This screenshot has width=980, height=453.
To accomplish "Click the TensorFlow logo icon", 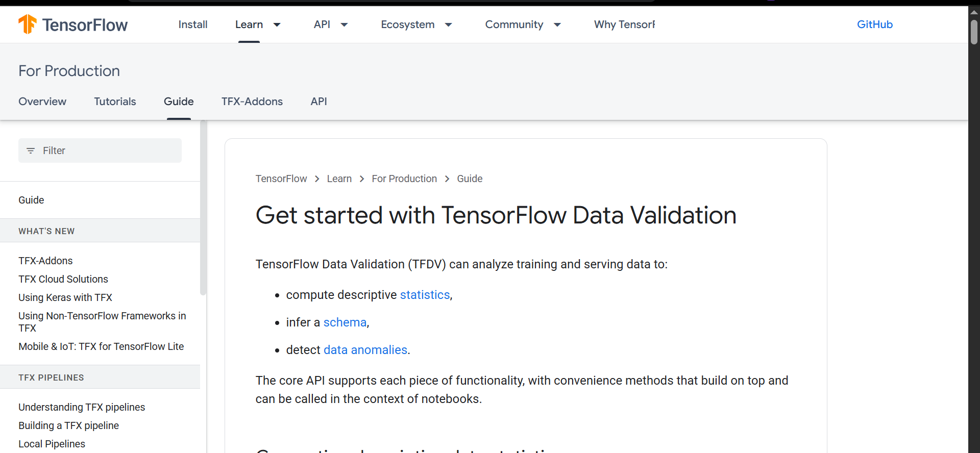I will coord(28,24).
